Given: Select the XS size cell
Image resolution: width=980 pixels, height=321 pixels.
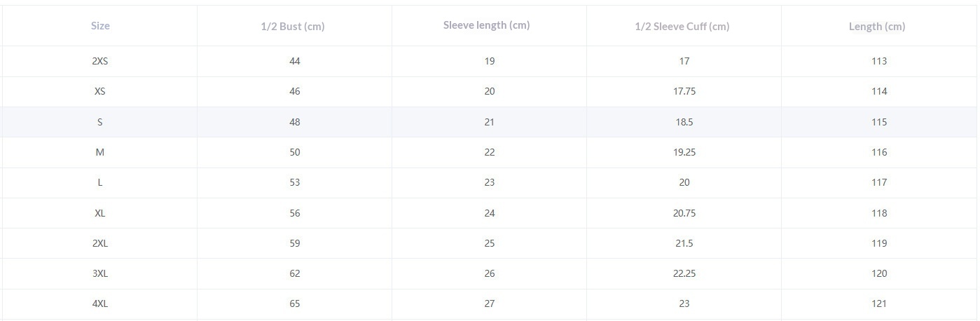Looking at the screenshot, I should [100, 91].
